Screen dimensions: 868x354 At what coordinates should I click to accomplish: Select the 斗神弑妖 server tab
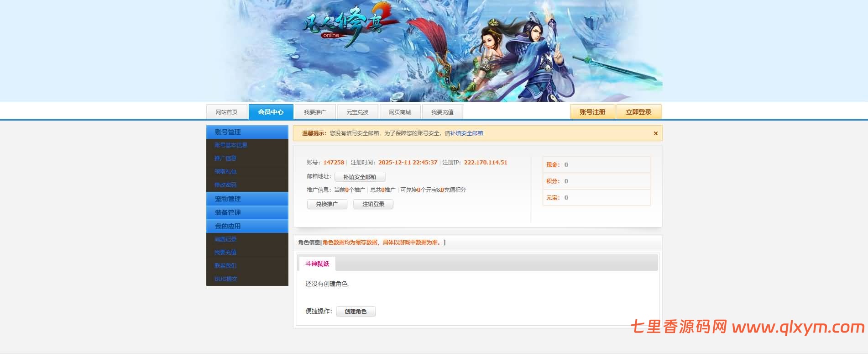pyautogui.click(x=317, y=264)
